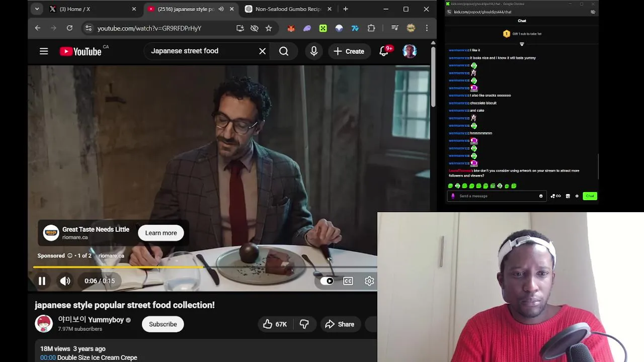This screenshot has height=362, width=644.
Task: Open the Kick chat shop icon
Action: [x=568, y=196]
